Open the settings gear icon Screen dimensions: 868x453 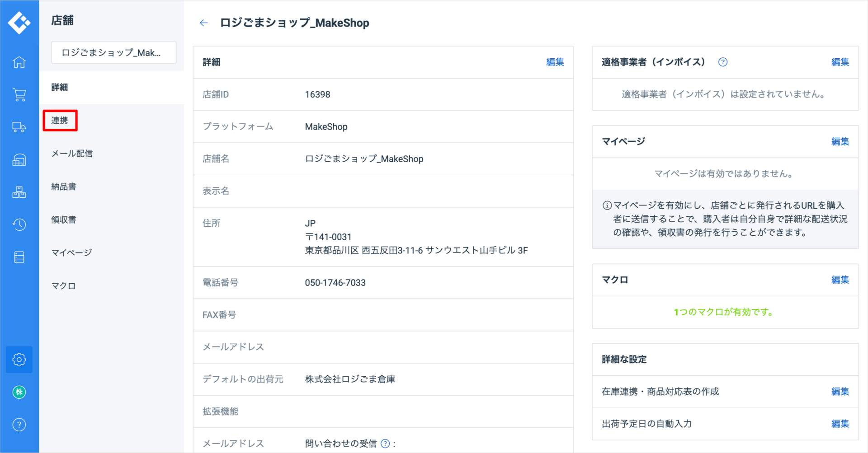19,360
